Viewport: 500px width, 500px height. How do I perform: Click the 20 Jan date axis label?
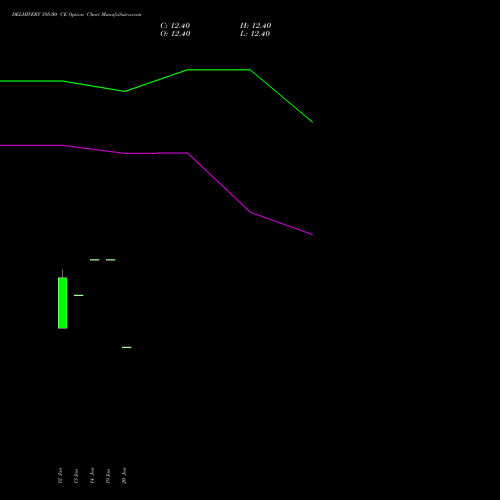click(124, 476)
